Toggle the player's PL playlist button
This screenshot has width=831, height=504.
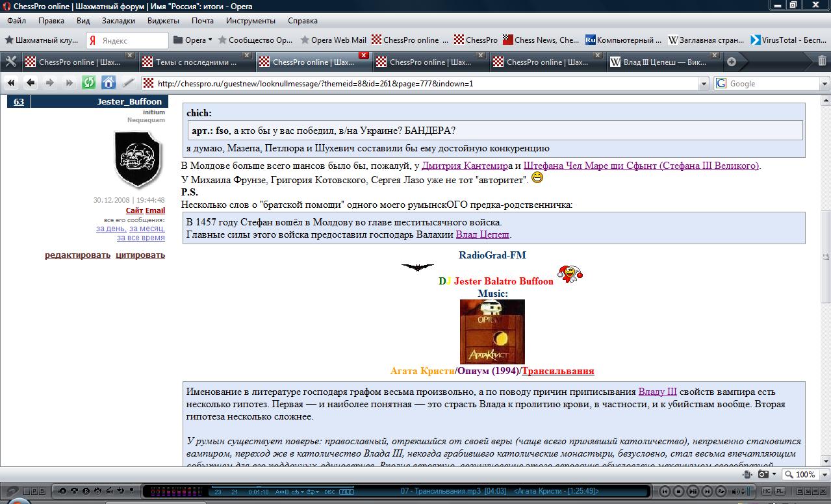[x=782, y=492]
